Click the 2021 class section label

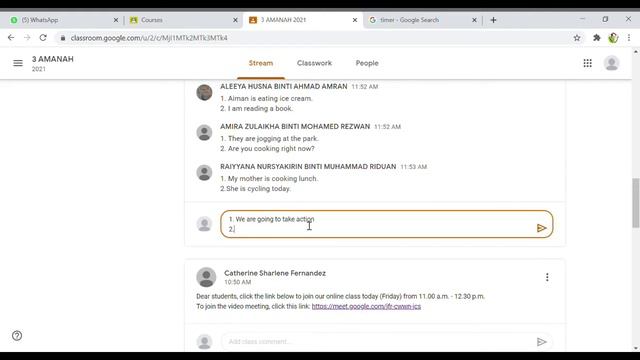39,69
